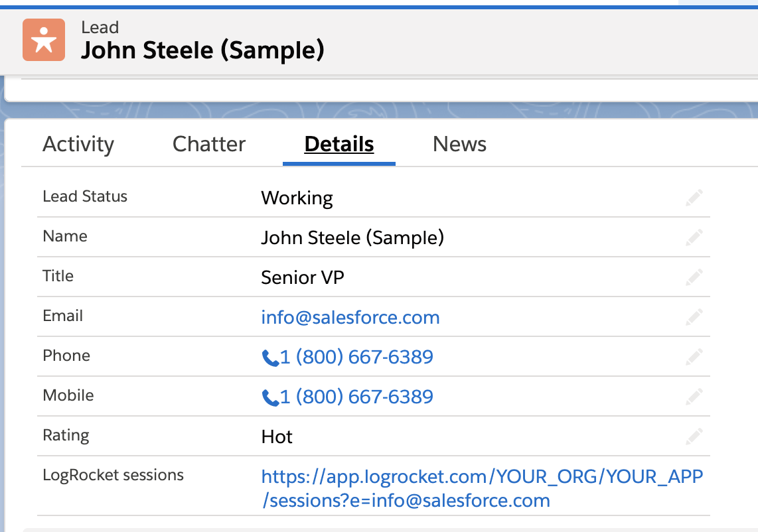This screenshot has width=758, height=532.
Task: Click the Name field label
Action: pos(65,236)
